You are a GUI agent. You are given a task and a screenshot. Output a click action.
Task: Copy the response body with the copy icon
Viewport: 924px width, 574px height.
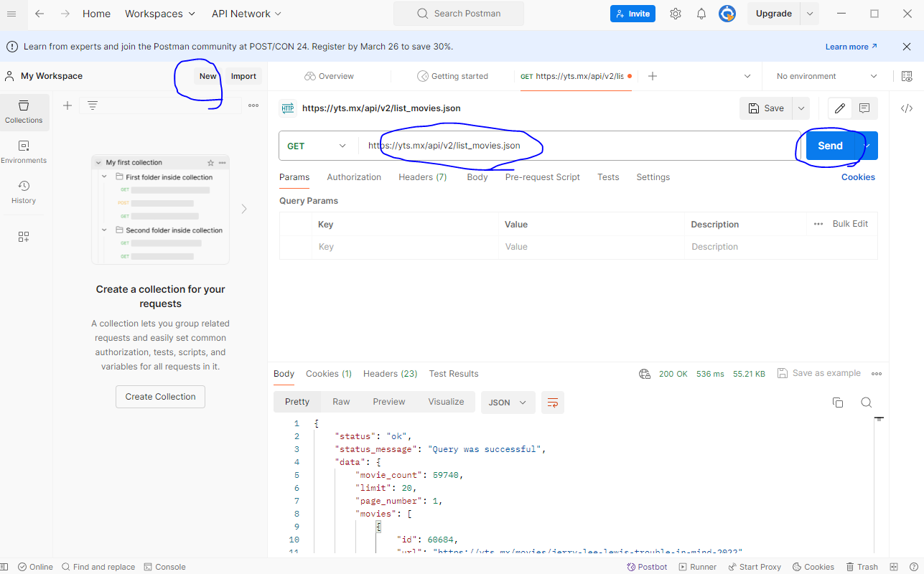[x=838, y=403]
